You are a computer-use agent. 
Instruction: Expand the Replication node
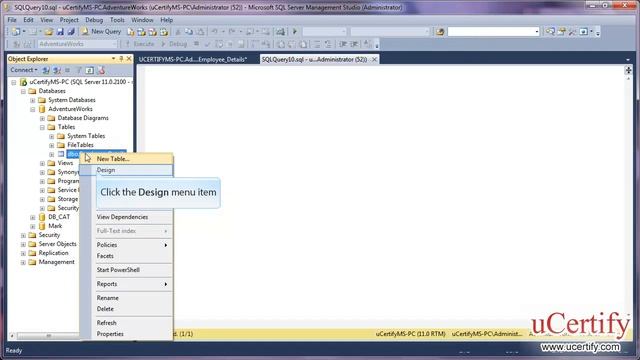pos(23,253)
